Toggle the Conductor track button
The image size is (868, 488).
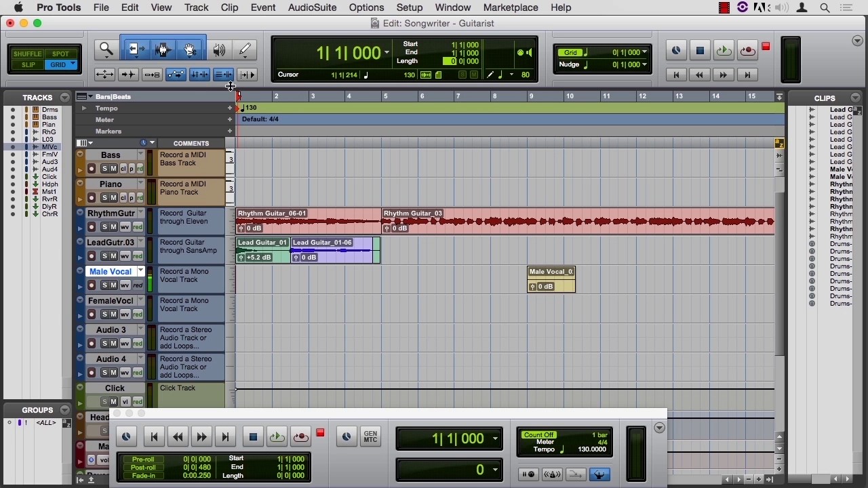click(x=599, y=474)
